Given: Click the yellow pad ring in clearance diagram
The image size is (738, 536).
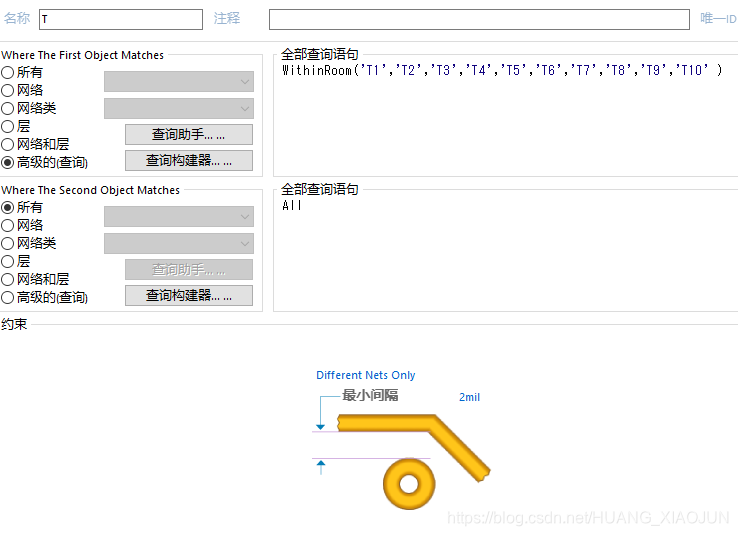Looking at the screenshot, I should (x=409, y=484).
